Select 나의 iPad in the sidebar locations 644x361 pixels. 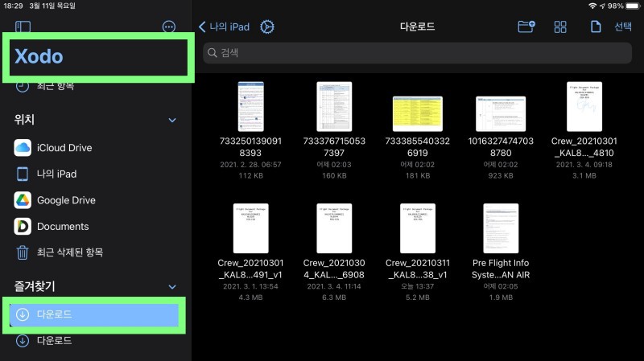pyautogui.click(x=56, y=174)
